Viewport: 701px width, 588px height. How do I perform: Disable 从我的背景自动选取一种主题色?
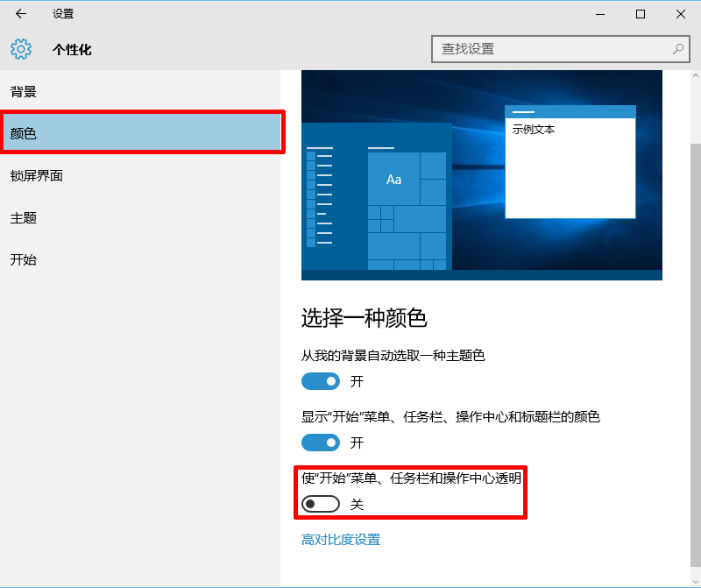click(x=321, y=381)
